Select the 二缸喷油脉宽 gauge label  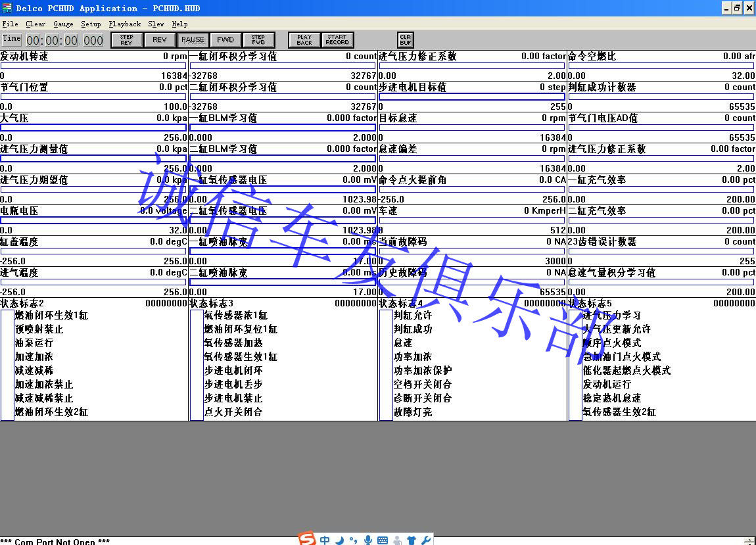click(x=218, y=272)
